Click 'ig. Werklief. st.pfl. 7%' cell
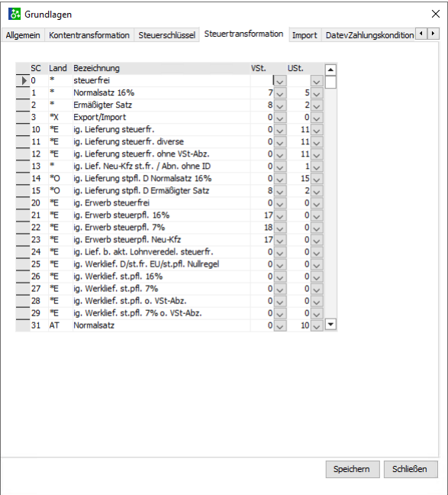The image size is (448, 495). 161,289
